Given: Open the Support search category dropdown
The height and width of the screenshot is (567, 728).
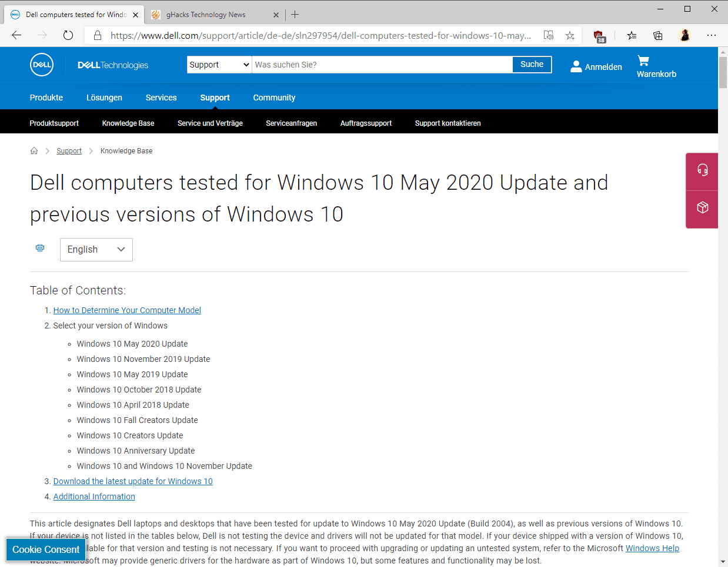Looking at the screenshot, I should (x=219, y=65).
